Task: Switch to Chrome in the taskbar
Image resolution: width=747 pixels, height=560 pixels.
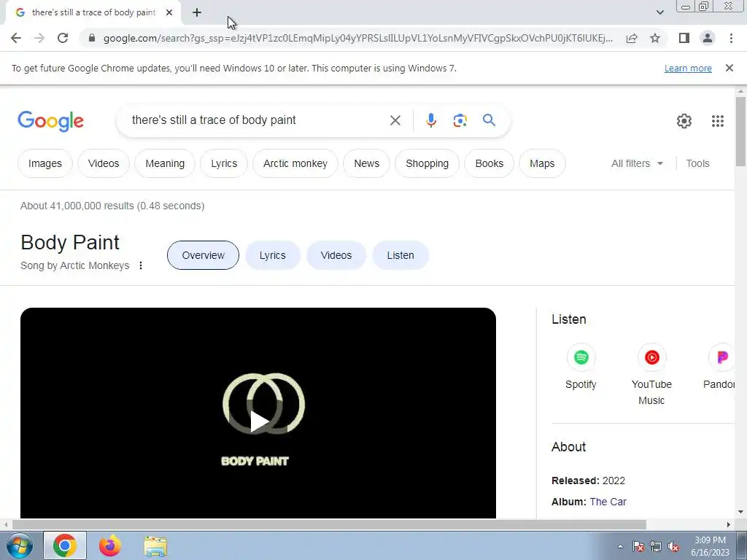Action: pyautogui.click(x=65, y=545)
